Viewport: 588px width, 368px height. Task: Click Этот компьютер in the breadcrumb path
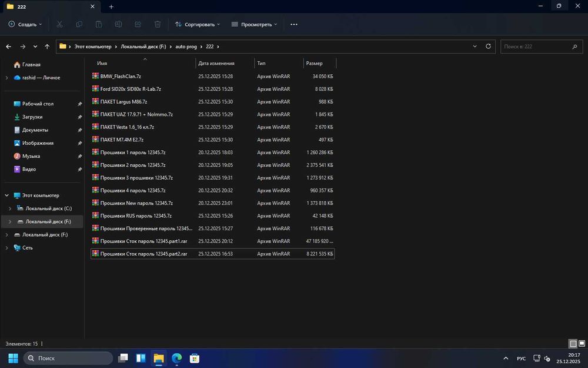[93, 47]
